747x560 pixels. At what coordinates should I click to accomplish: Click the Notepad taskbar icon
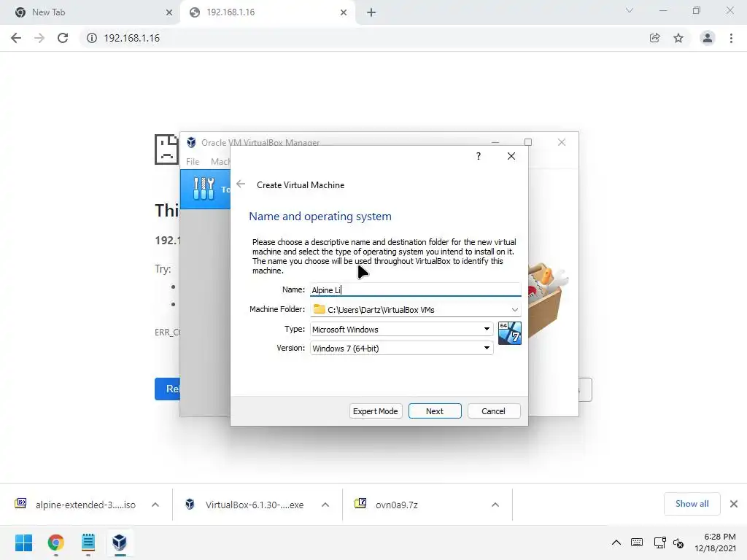pyautogui.click(x=88, y=542)
